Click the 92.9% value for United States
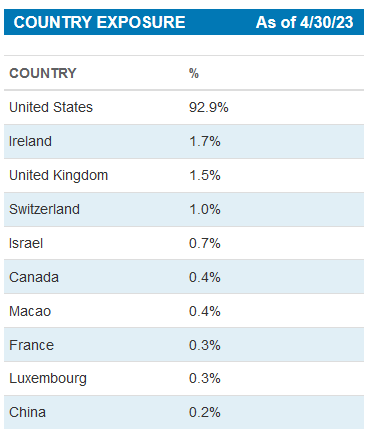This screenshot has width=371, height=433. (x=209, y=107)
